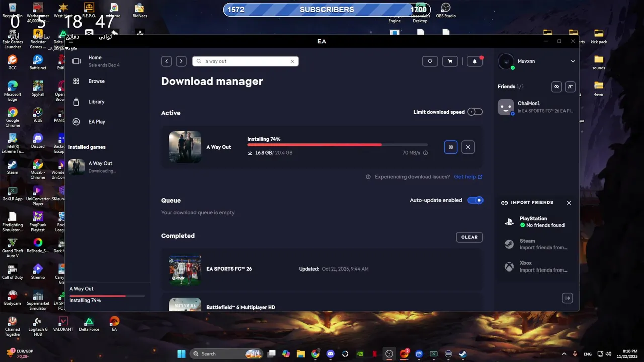Go forward with the right arrow button
This screenshot has height=362, width=644.
pyautogui.click(x=181, y=61)
